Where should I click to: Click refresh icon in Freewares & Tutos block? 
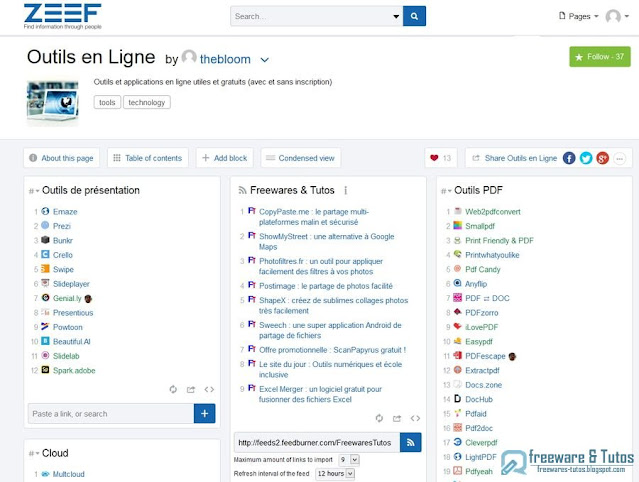click(x=379, y=418)
